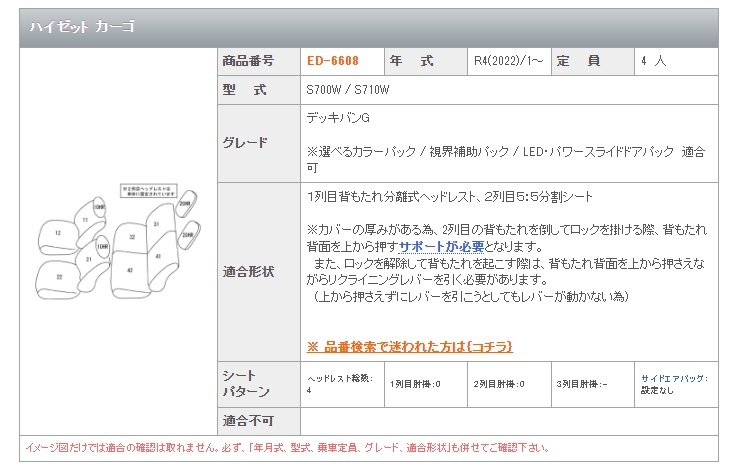Click the headrest note box in diagram

pos(149,191)
